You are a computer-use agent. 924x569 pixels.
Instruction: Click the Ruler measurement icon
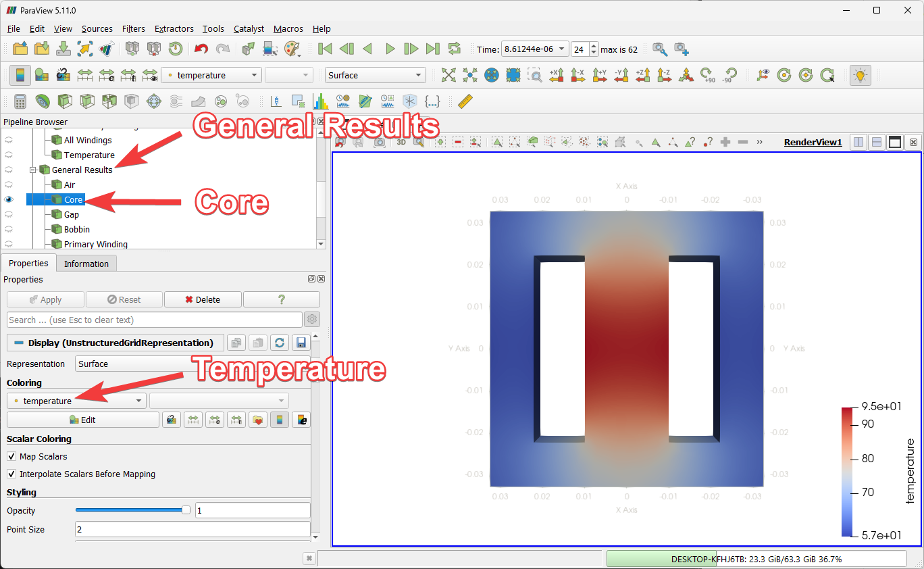pyautogui.click(x=465, y=101)
